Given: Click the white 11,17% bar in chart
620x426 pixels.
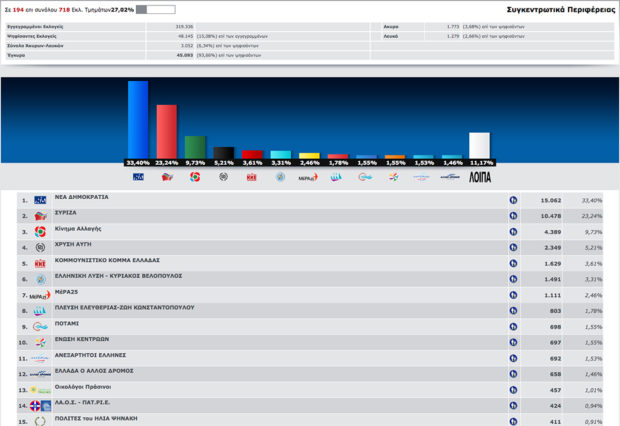Looking at the screenshot, I should point(479,146).
